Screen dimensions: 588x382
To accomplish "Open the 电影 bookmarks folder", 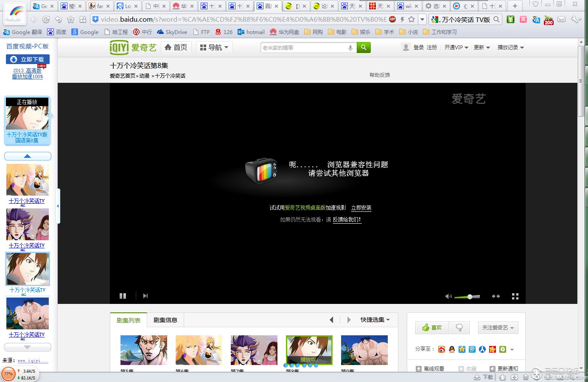I will pos(337,32).
